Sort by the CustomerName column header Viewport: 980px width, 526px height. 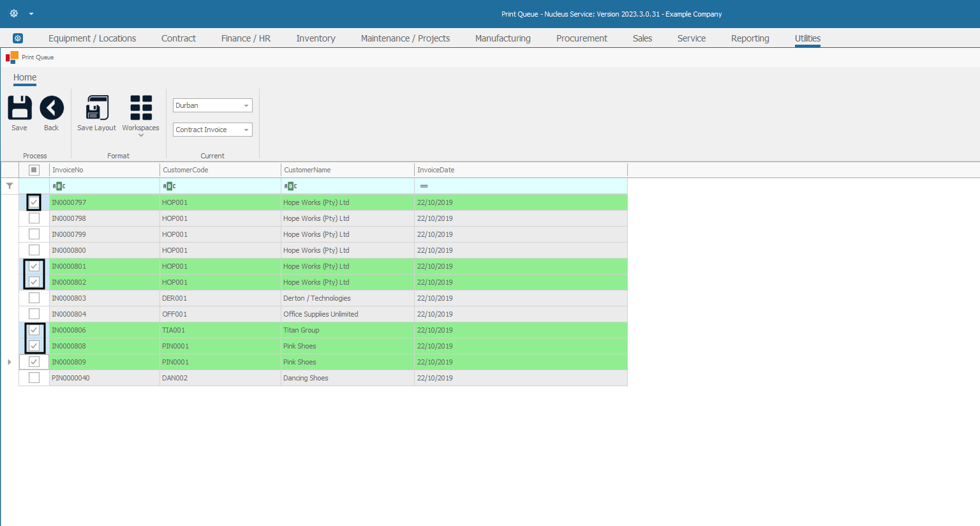(348, 170)
